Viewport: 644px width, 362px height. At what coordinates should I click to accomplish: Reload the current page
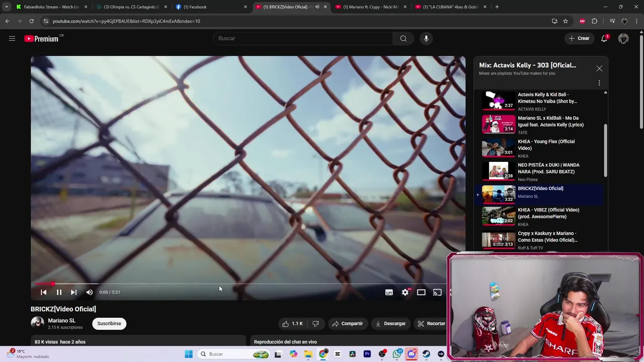[31, 21]
